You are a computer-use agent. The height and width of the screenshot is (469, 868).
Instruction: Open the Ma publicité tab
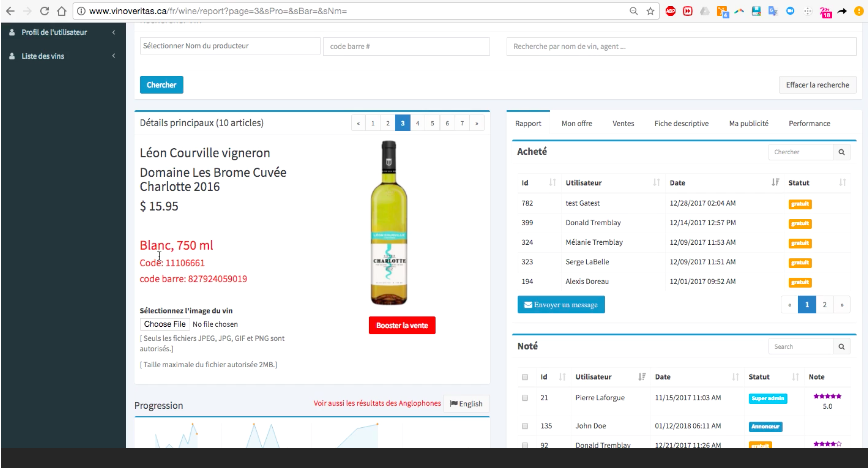click(748, 123)
